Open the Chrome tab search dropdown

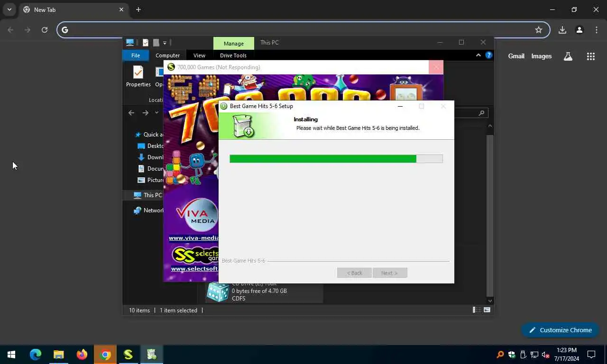click(9, 9)
